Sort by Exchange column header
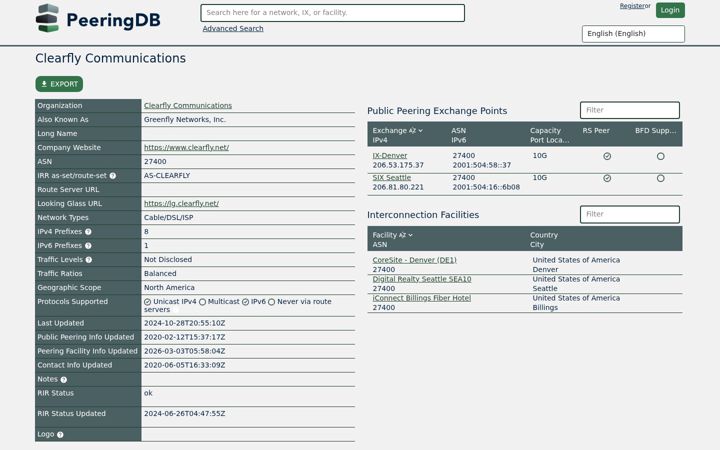 tap(397, 131)
